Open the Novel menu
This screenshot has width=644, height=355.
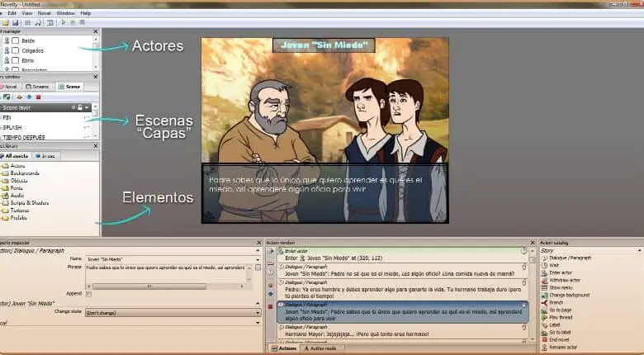[45, 13]
